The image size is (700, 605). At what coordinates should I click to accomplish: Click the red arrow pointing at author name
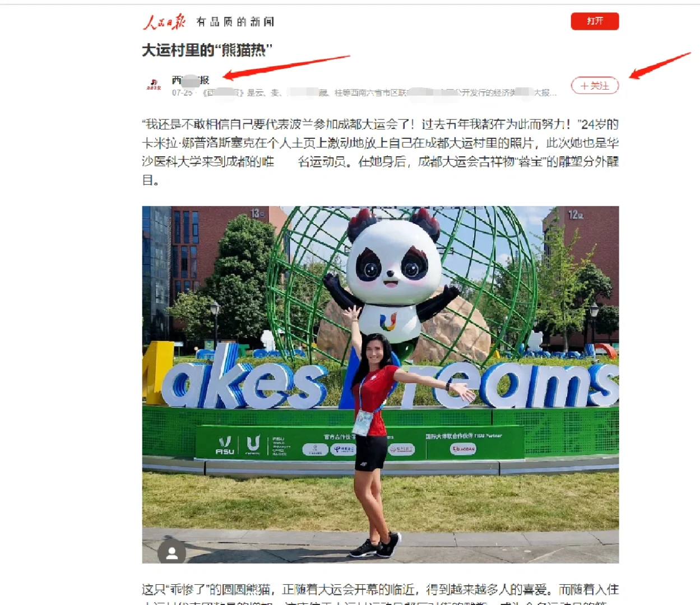tap(286, 67)
